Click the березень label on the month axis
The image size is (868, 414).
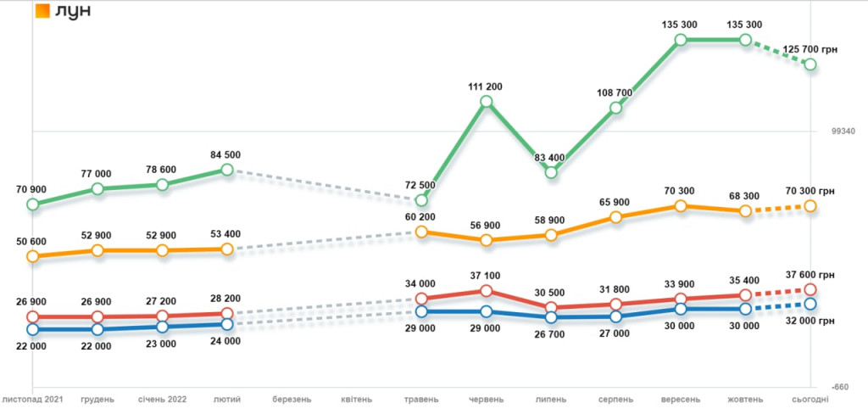(x=292, y=399)
